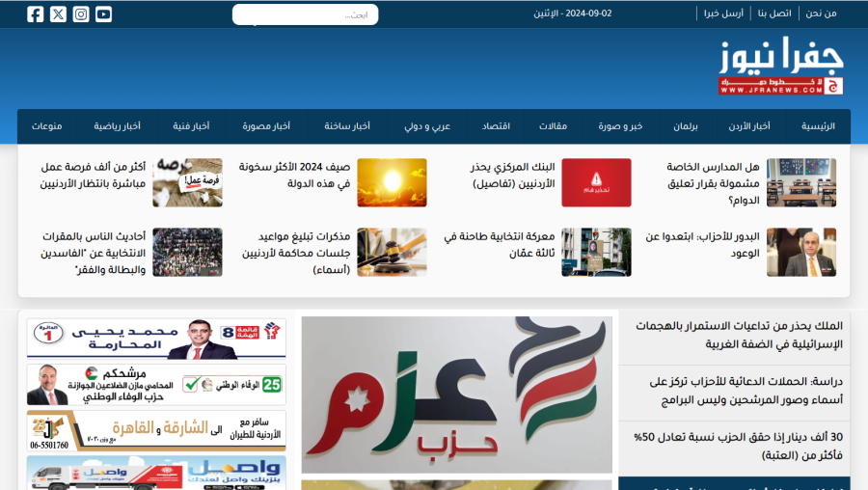This screenshot has width=868, height=490.
Task: Click the sun thumbnail for summer 2024 article
Action: [392, 182]
